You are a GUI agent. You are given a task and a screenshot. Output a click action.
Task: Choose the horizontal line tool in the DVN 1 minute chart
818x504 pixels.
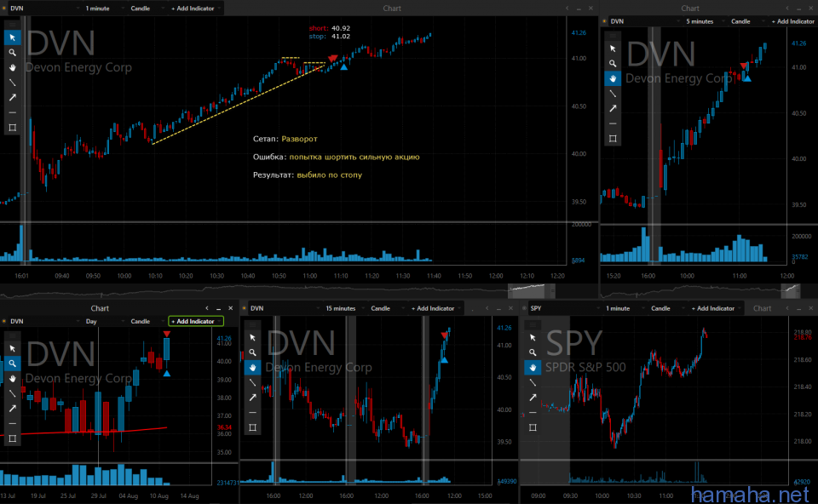(x=13, y=112)
